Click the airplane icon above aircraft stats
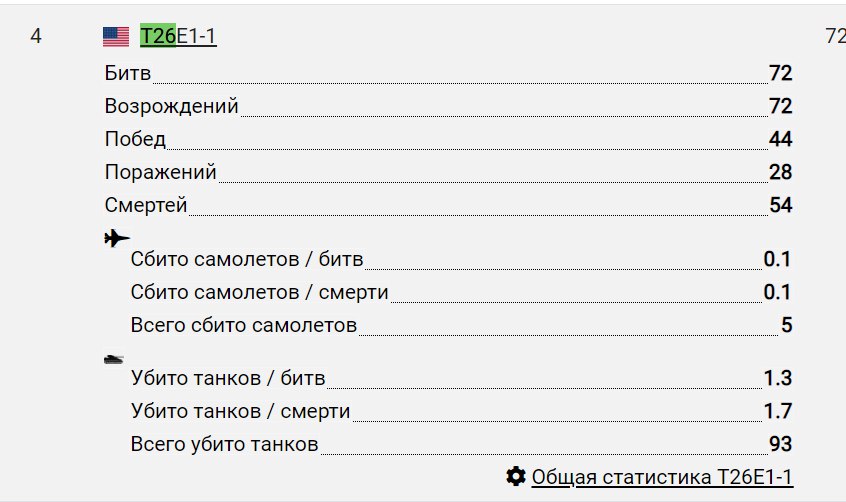The height and width of the screenshot is (502, 846). tap(117, 238)
